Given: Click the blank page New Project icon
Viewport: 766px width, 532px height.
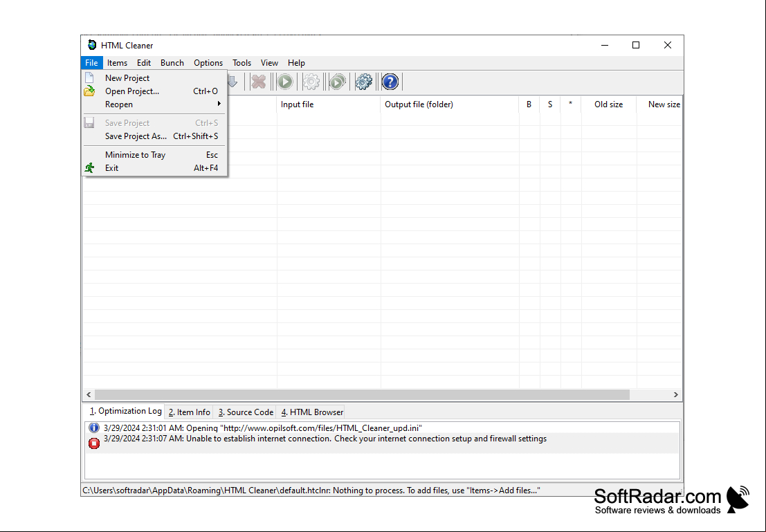Looking at the screenshot, I should pos(89,77).
